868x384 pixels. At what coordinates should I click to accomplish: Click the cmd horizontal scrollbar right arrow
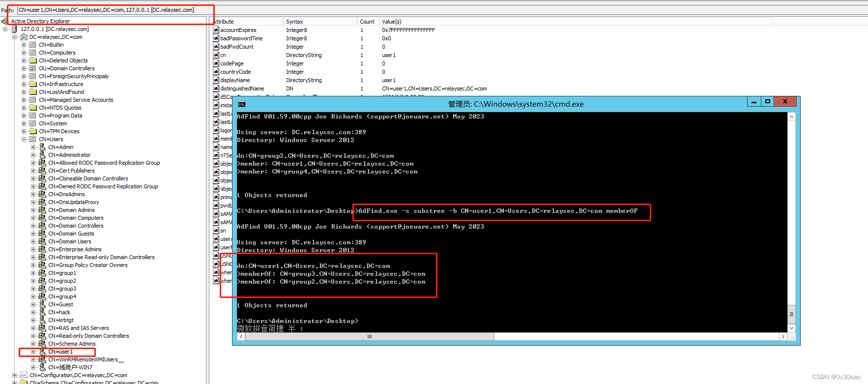tap(783, 337)
